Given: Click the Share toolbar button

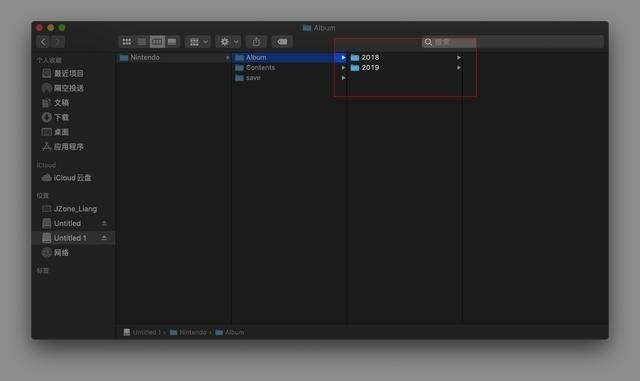Looking at the screenshot, I should point(256,42).
